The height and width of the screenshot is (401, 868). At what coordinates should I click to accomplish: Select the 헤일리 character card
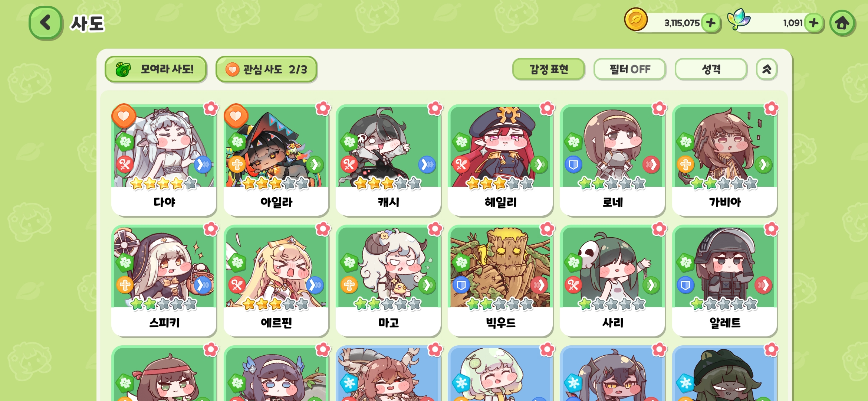pyautogui.click(x=500, y=160)
